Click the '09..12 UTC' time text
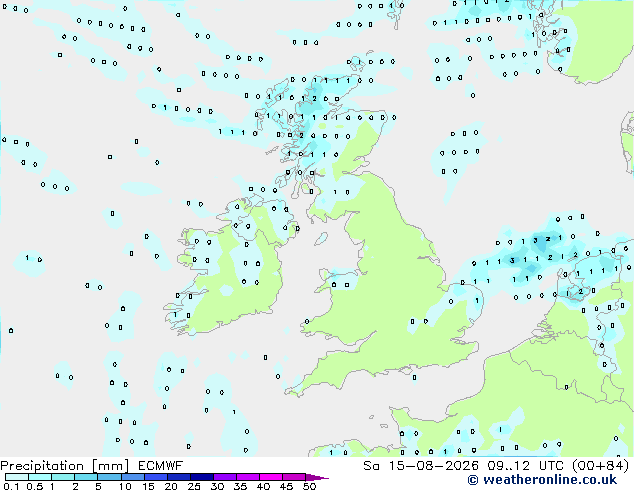 (525, 466)
